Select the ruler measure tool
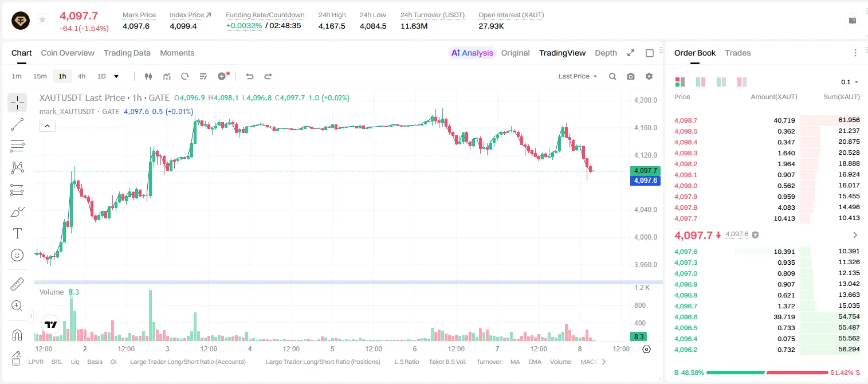Screen dimensions: 868x384 tap(17, 284)
